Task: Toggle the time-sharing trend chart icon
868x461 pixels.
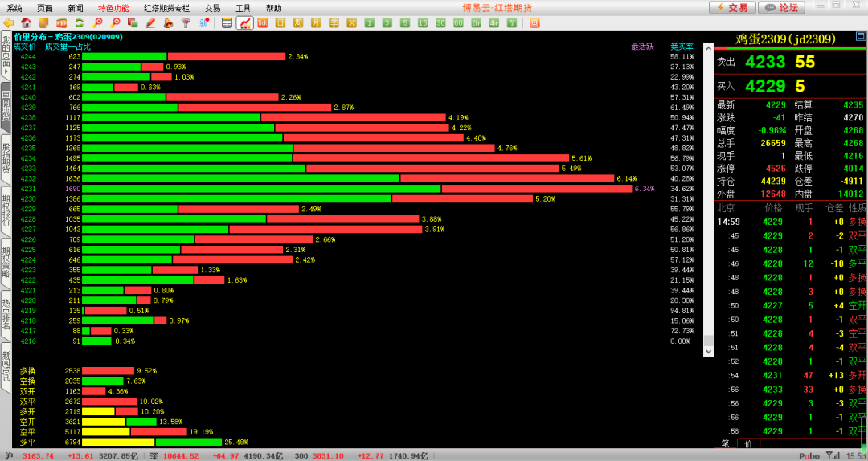Action: click(244, 22)
